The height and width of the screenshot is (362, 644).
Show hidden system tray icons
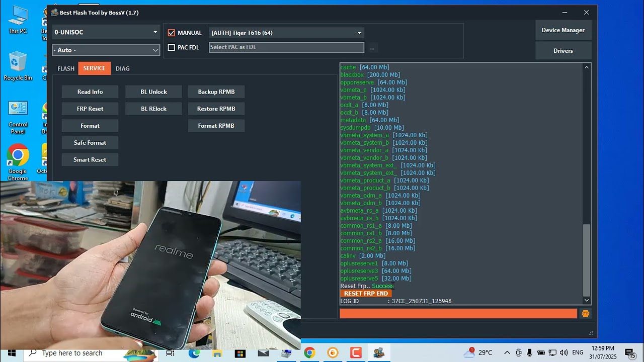(507, 353)
